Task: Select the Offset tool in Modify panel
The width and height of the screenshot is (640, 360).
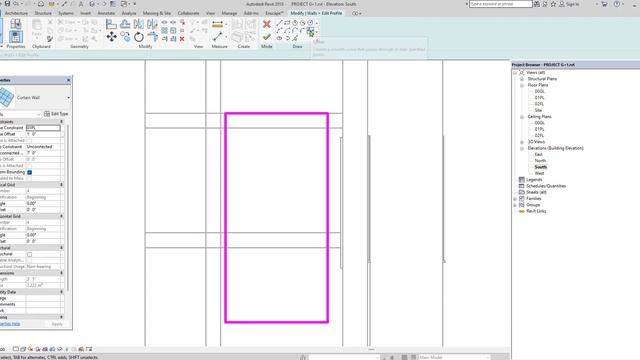Action: pos(125,24)
